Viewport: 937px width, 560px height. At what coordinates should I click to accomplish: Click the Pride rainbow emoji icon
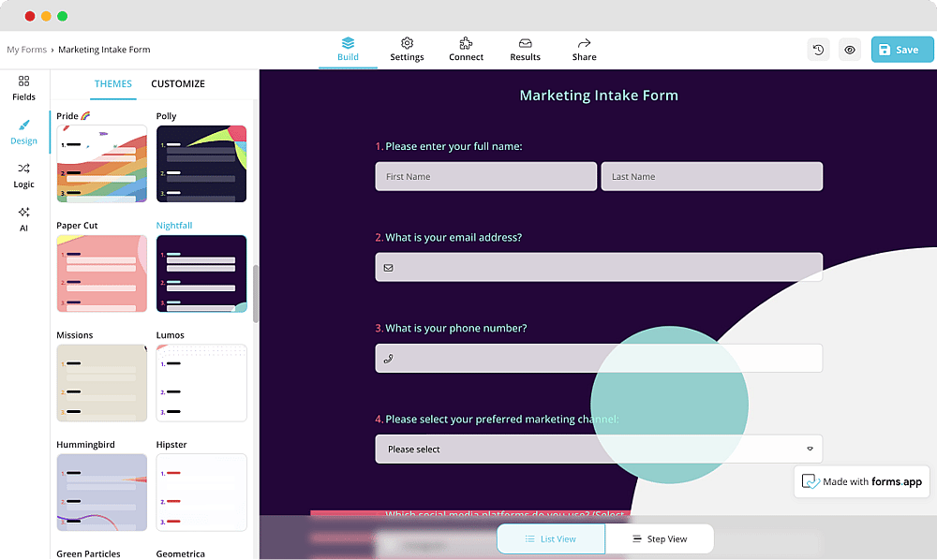coord(85,116)
